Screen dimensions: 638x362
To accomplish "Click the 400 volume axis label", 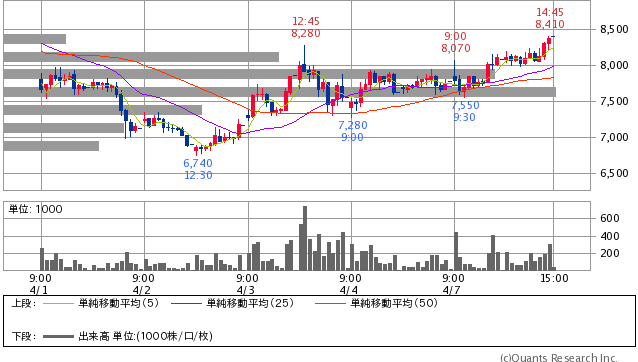I will pyautogui.click(x=610, y=236).
